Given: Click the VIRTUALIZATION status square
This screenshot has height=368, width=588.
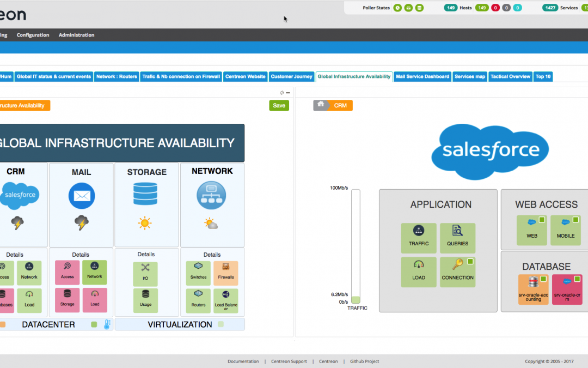Looking at the screenshot, I should click(221, 324).
